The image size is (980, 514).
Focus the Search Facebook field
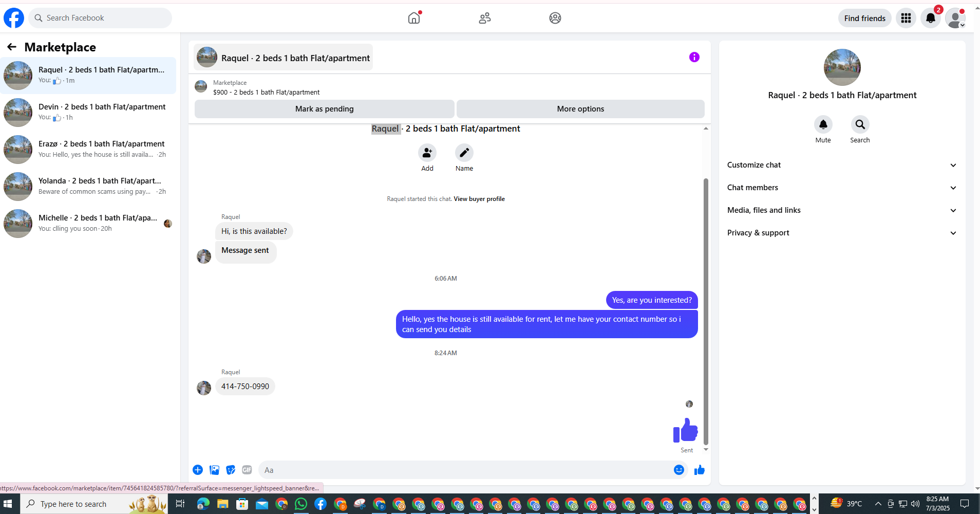(x=100, y=18)
